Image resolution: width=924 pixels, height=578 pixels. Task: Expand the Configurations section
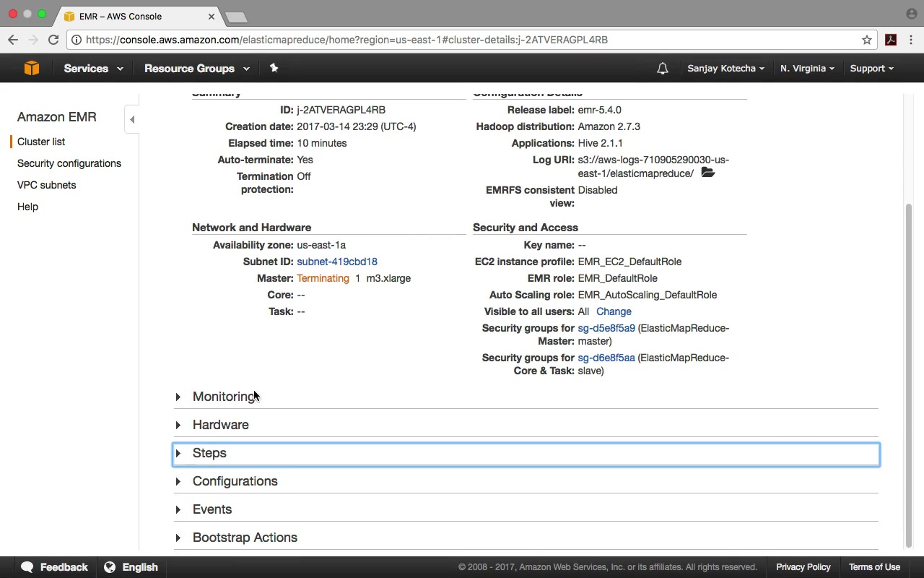(526, 481)
